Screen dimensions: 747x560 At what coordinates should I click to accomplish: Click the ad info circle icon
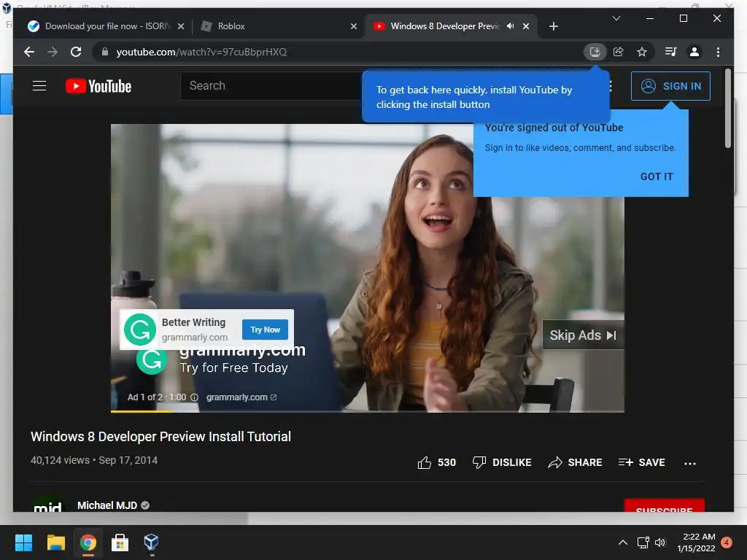coord(194,397)
